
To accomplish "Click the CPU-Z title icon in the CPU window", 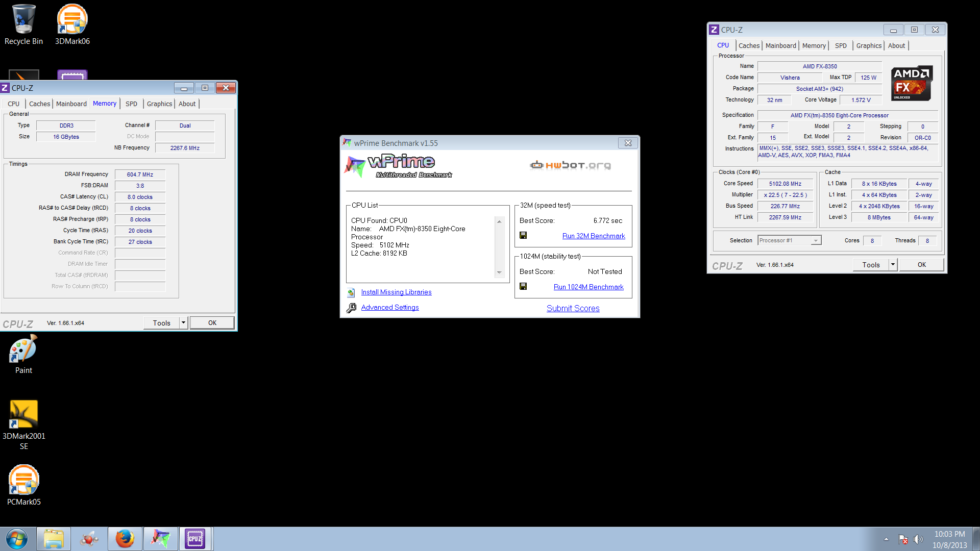I will pos(714,30).
